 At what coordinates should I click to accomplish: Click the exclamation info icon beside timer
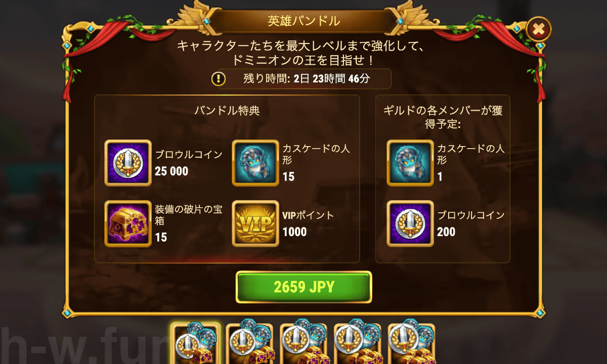[219, 79]
